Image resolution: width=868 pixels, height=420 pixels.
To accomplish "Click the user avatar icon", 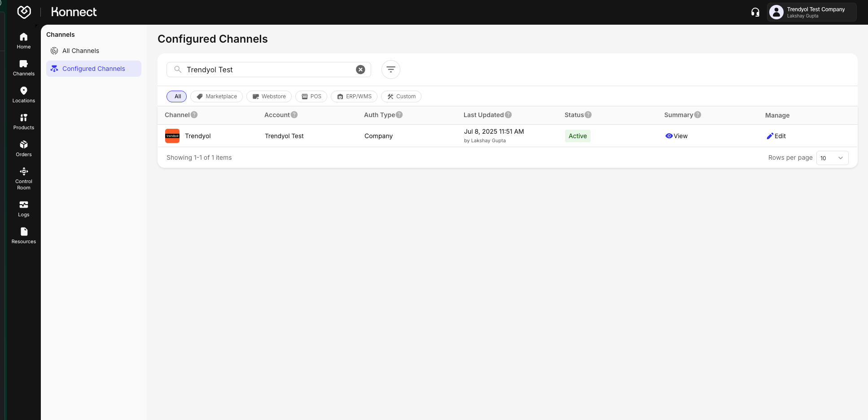I will point(776,12).
